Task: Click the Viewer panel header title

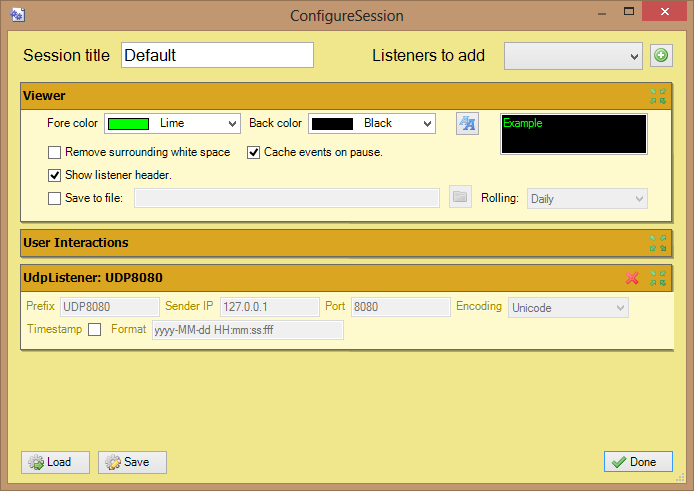Action: [x=44, y=96]
